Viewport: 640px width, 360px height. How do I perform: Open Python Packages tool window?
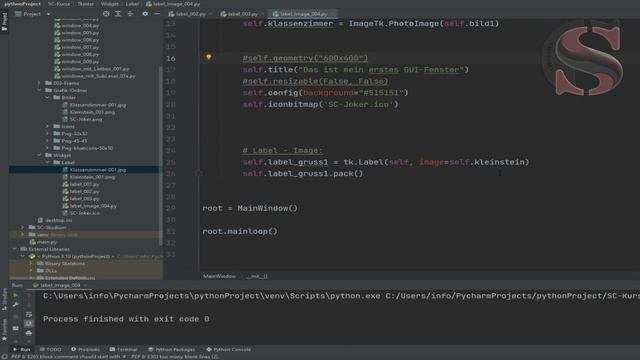click(x=171, y=349)
